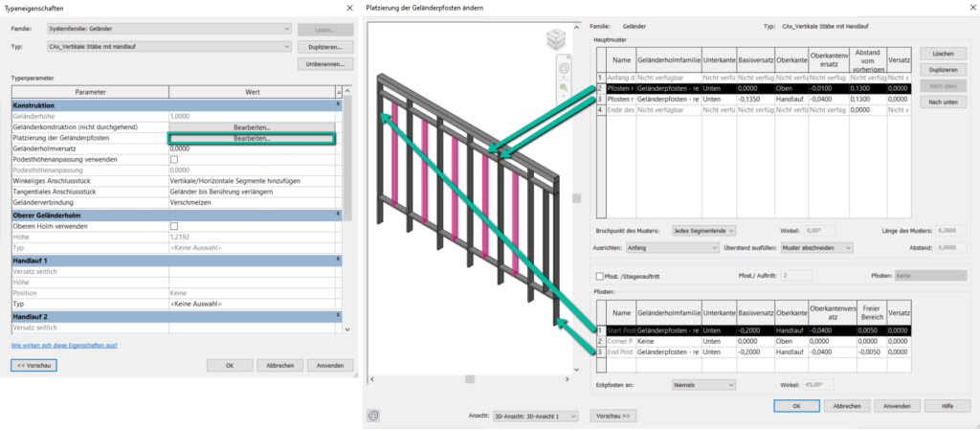Select the Start Post row in Pfosten table
The height and width of the screenshot is (431, 980).
(x=621, y=329)
